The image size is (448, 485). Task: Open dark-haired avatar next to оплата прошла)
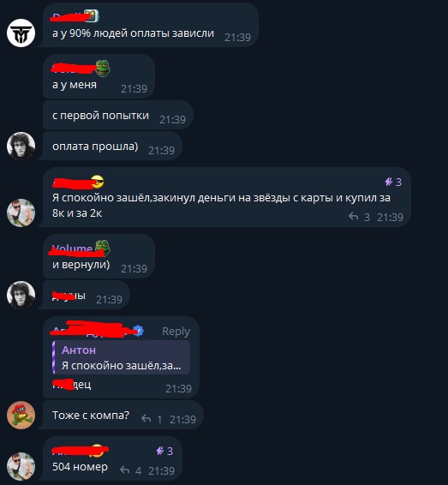point(21,146)
